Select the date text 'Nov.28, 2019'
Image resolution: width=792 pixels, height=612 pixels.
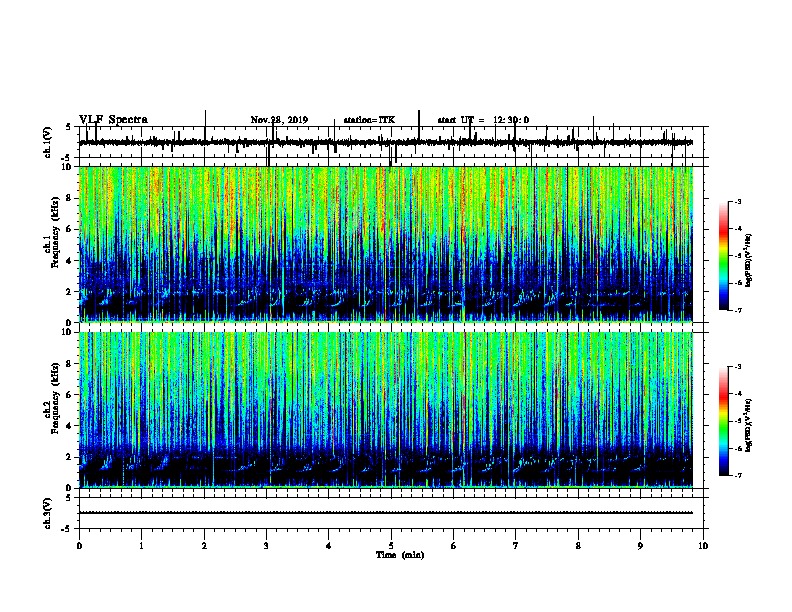279,120
